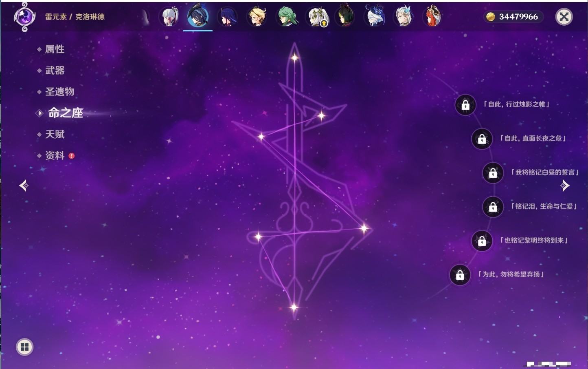
Task: Click the star on the left guard end
Action: pos(261,137)
